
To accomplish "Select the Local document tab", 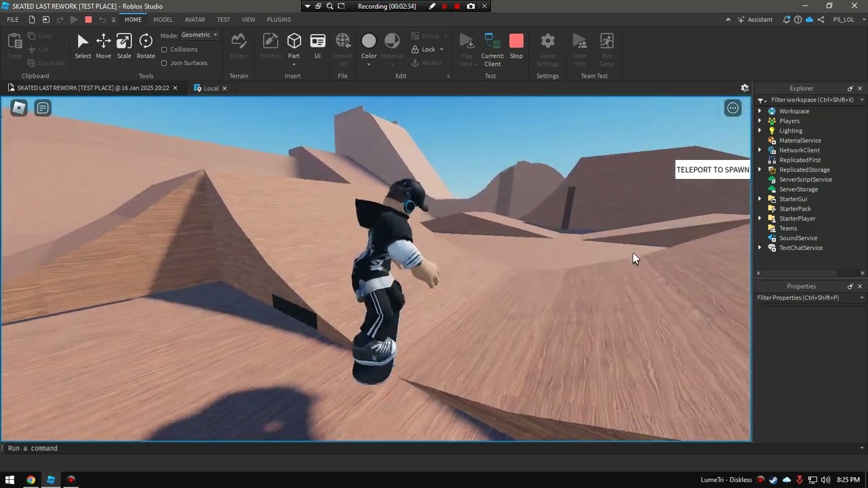I will 211,88.
